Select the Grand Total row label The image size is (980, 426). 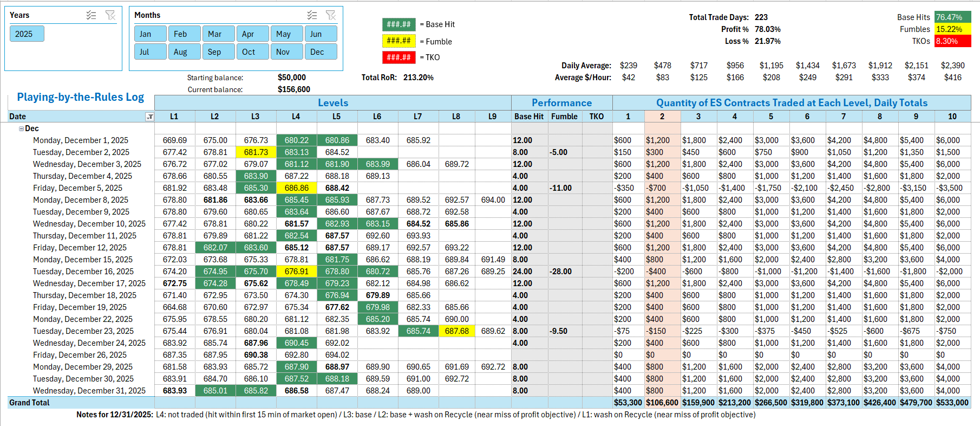(x=29, y=403)
